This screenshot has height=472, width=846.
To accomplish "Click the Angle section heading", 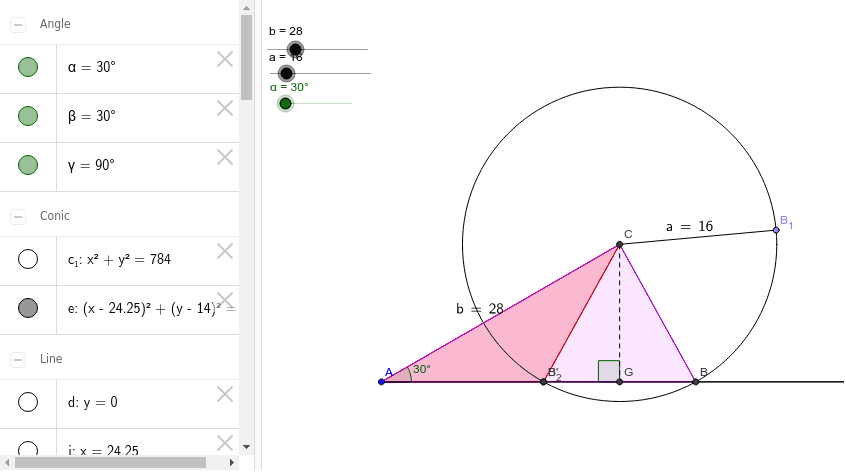I will pyautogui.click(x=55, y=24).
